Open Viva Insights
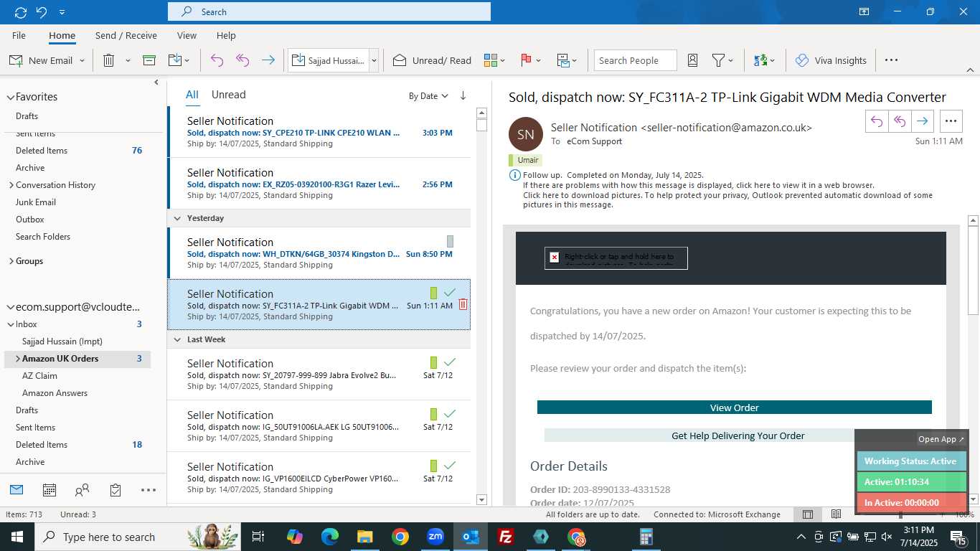This screenshot has width=980, height=551. click(x=831, y=60)
